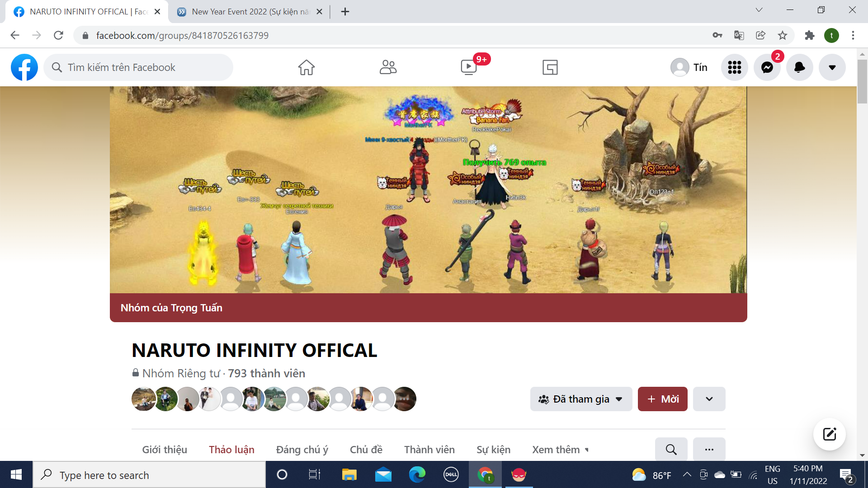Open the group cover photo

[428, 190]
